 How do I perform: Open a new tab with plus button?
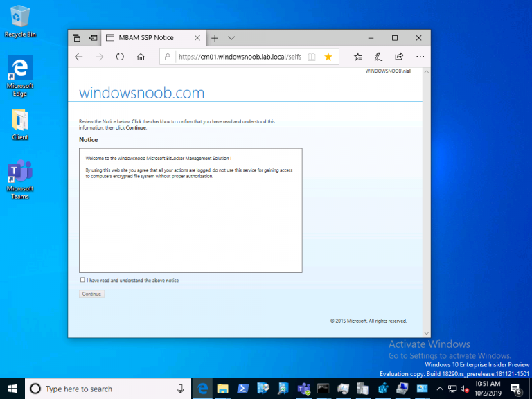pyautogui.click(x=215, y=38)
